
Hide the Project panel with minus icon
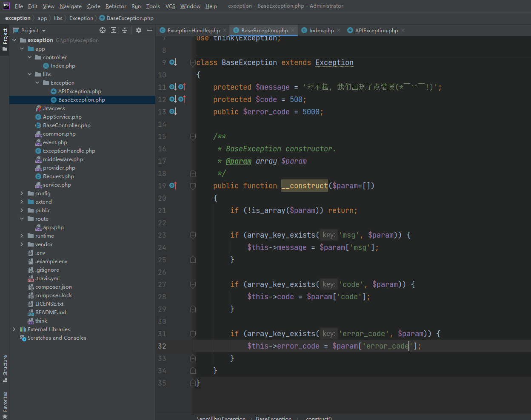150,30
